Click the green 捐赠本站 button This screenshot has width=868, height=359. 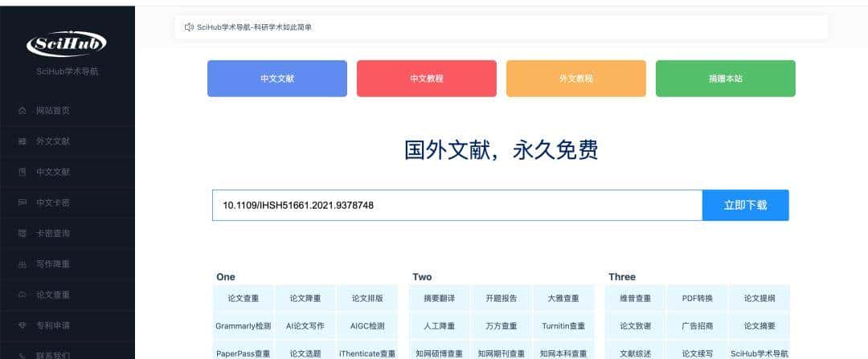[726, 79]
